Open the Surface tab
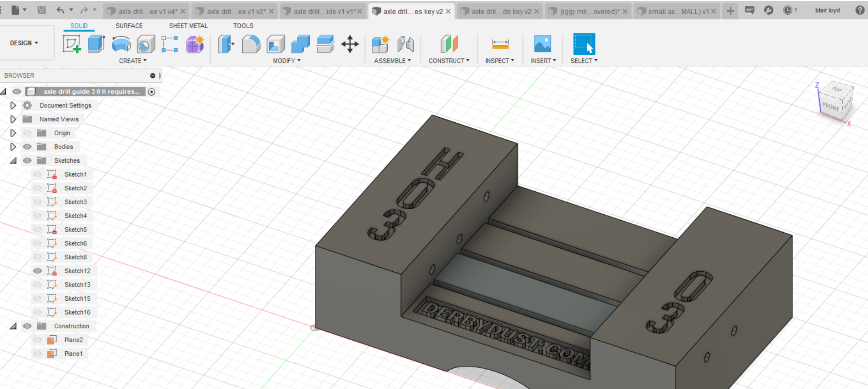The height and width of the screenshot is (389, 868). click(129, 26)
